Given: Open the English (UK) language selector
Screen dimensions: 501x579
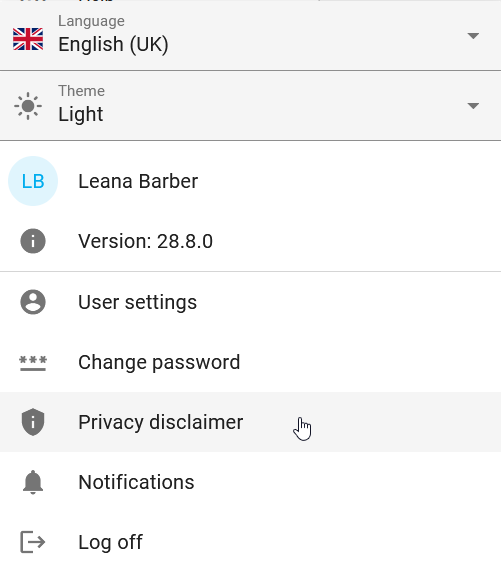Looking at the screenshot, I should pos(250,35).
